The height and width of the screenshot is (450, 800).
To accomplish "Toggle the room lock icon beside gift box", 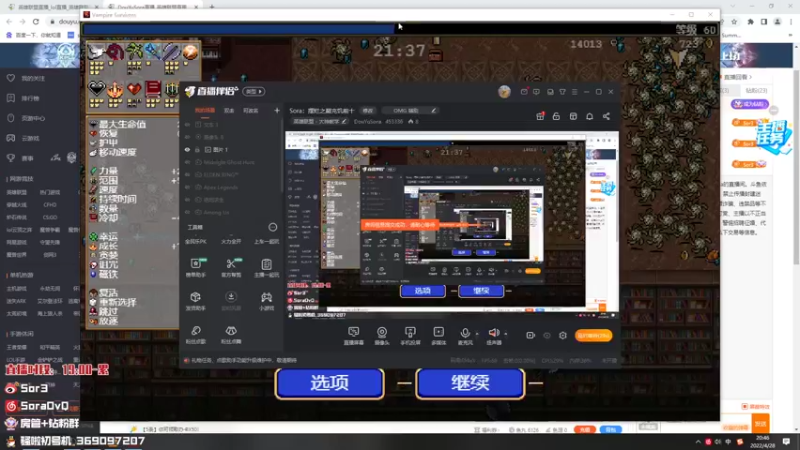I will pos(556,116).
